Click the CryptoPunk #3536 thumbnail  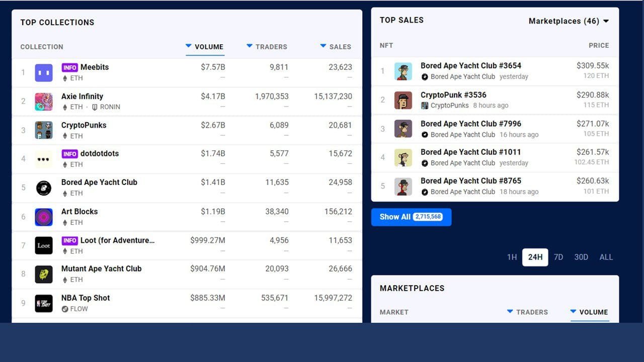click(x=403, y=100)
